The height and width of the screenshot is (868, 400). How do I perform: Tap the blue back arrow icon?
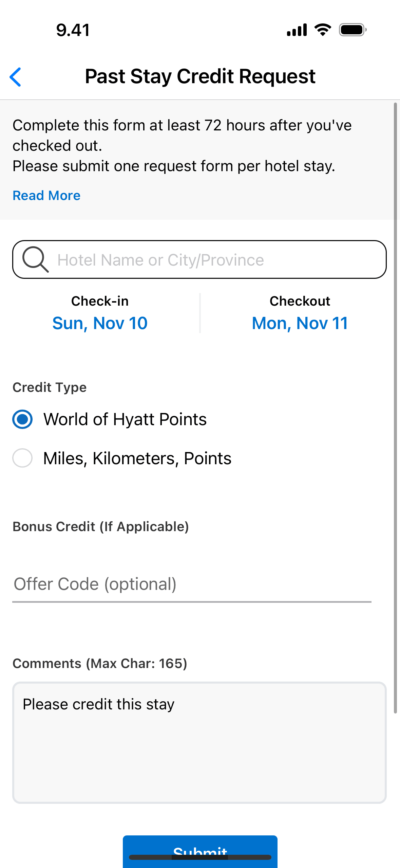click(16, 77)
